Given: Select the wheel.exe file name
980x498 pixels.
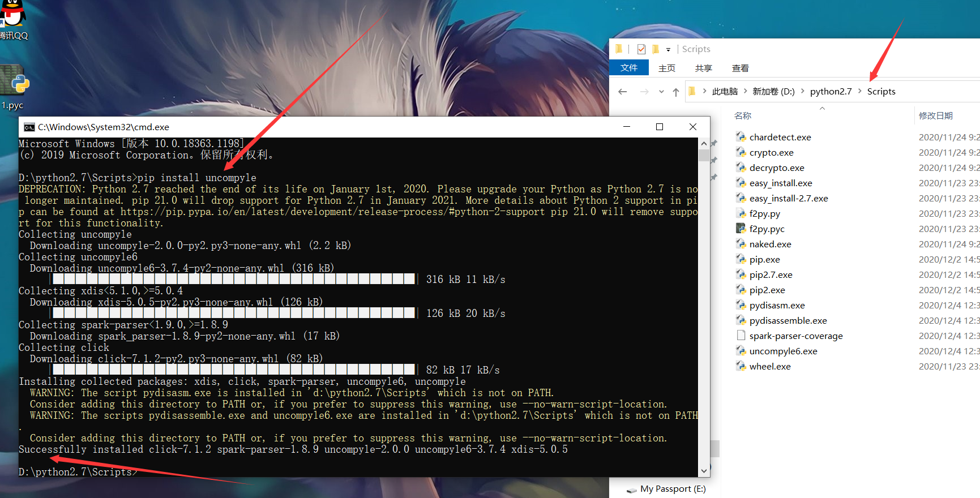Looking at the screenshot, I should pyautogui.click(x=770, y=366).
